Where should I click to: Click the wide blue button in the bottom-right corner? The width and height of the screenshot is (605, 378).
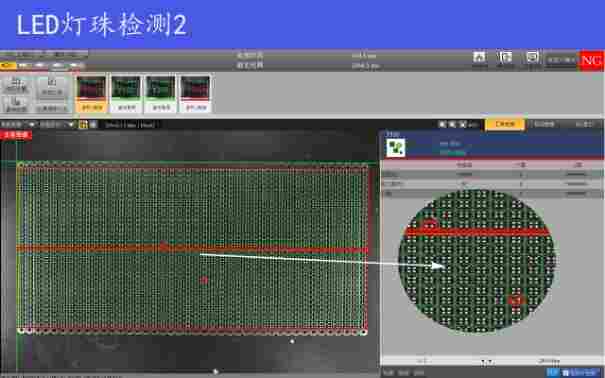[581, 373]
